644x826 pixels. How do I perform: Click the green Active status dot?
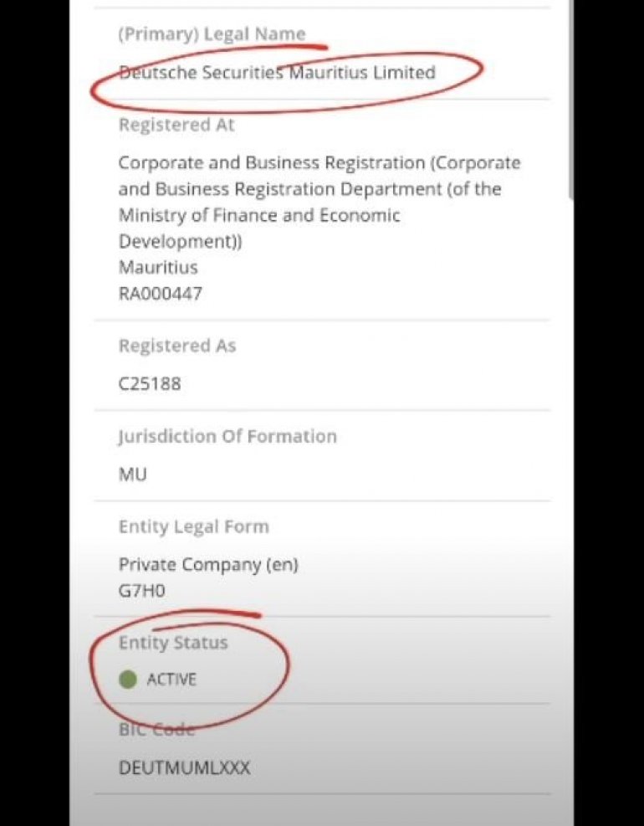click(128, 680)
